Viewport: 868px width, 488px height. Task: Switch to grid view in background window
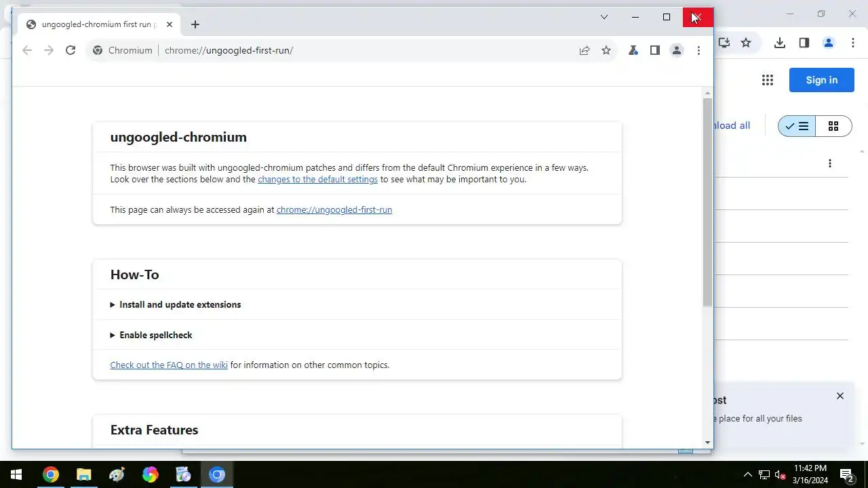coord(833,126)
